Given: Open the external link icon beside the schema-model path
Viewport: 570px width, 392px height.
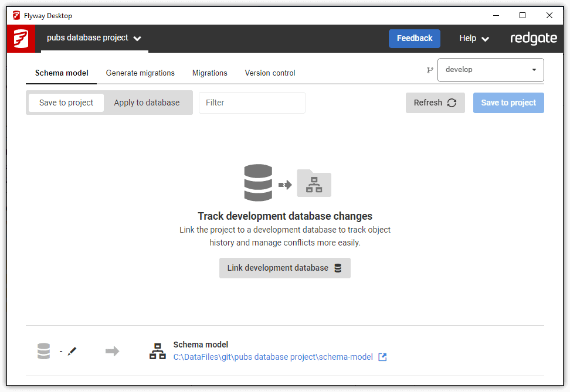Looking at the screenshot, I should [x=383, y=357].
